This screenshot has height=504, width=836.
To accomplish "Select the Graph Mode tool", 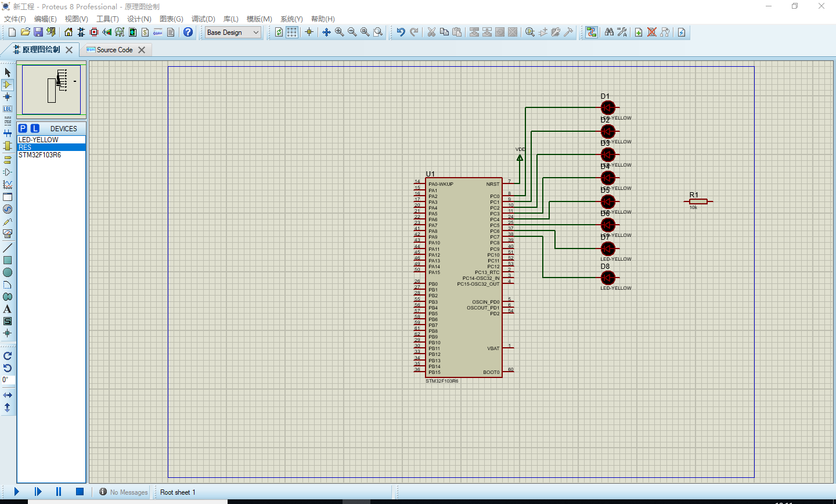I will pyautogui.click(x=8, y=184).
